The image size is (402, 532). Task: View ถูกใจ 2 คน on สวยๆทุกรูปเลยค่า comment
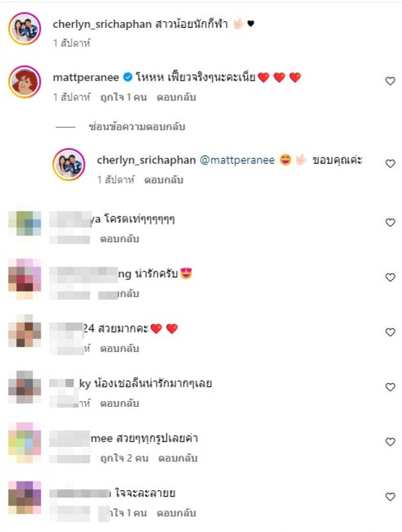[124, 458]
